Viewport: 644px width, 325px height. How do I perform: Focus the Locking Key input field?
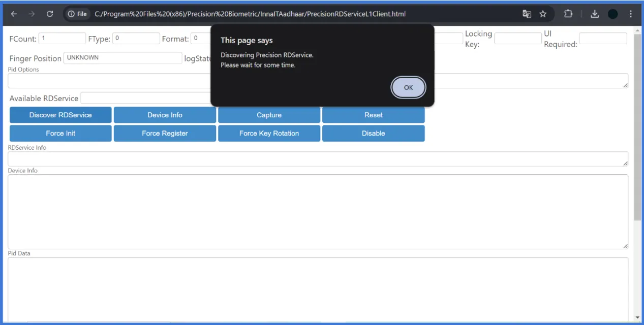click(x=518, y=38)
